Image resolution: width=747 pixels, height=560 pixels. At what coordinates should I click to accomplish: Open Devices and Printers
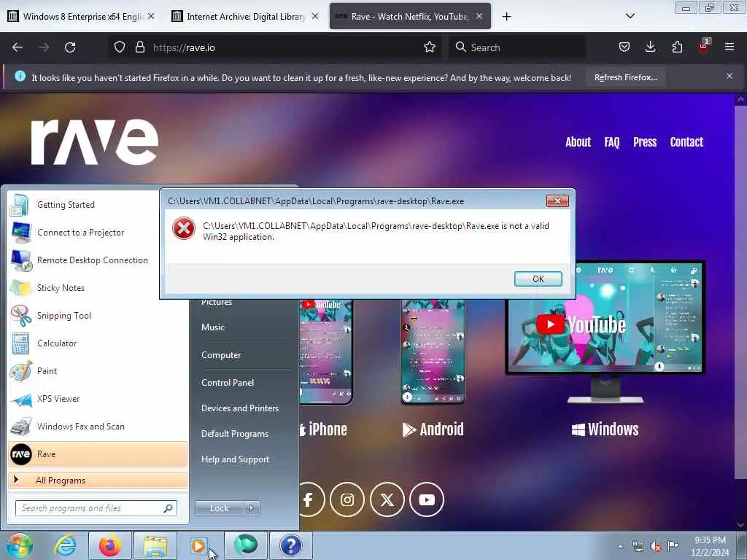pos(239,408)
